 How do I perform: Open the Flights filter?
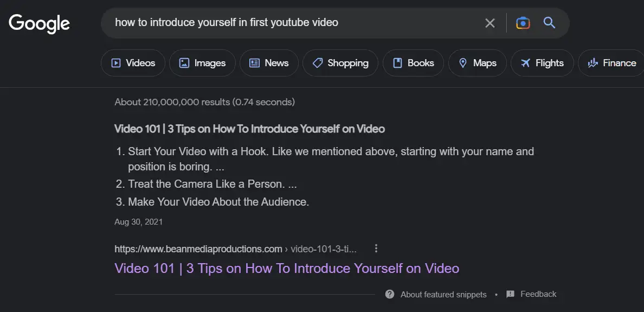point(542,63)
